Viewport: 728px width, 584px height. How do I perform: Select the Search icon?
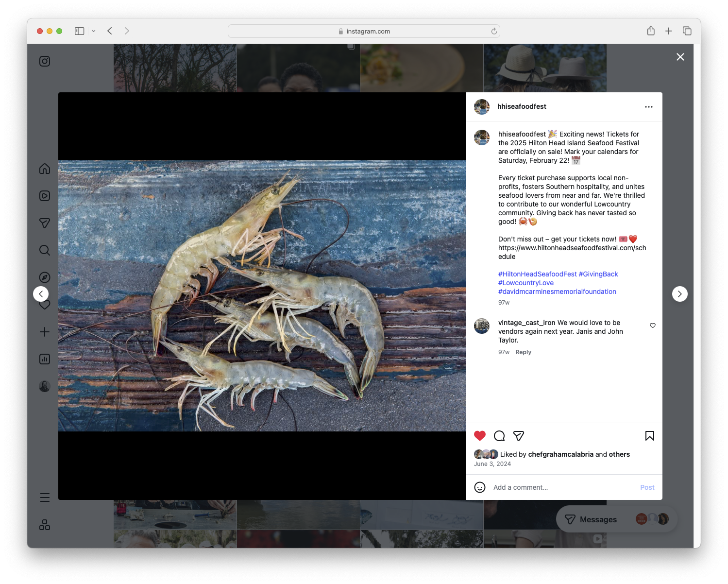pyautogui.click(x=44, y=250)
